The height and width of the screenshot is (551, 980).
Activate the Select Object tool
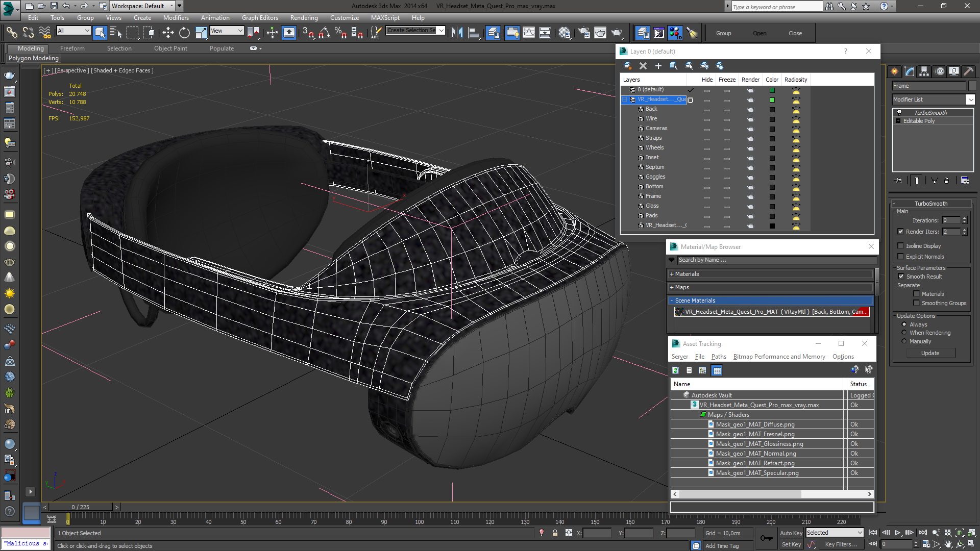(100, 33)
